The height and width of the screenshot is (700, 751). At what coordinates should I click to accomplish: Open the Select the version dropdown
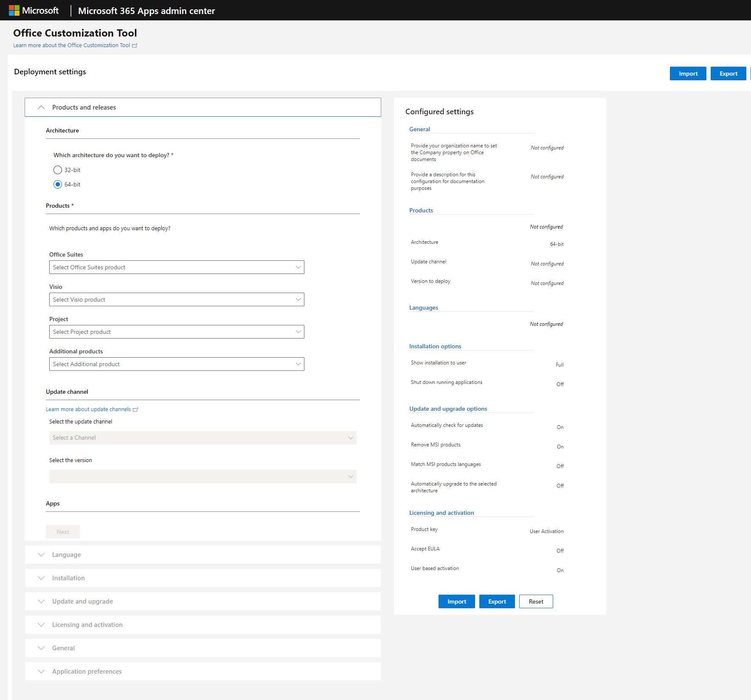point(203,477)
